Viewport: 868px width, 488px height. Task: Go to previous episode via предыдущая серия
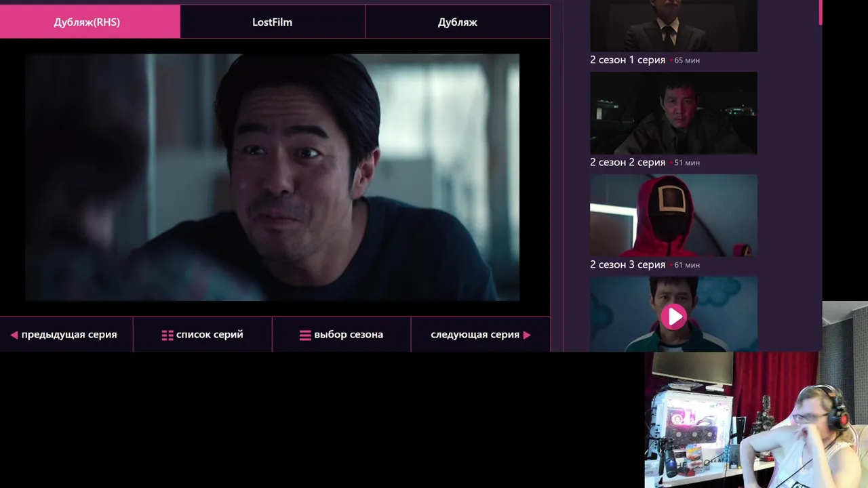point(66,335)
